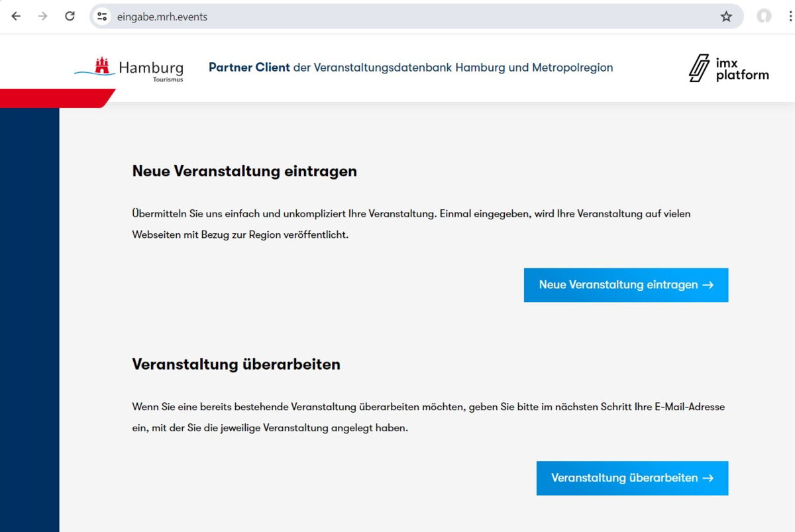Click the 'Veranstaltung überarbeiten' section heading
Screen dimensions: 795x532
[x=236, y=364]
